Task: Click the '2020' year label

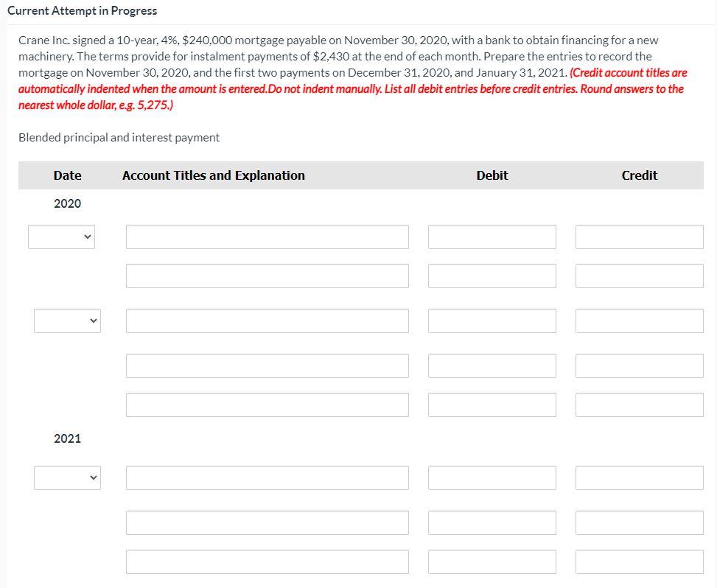Action: pos(67,203)
